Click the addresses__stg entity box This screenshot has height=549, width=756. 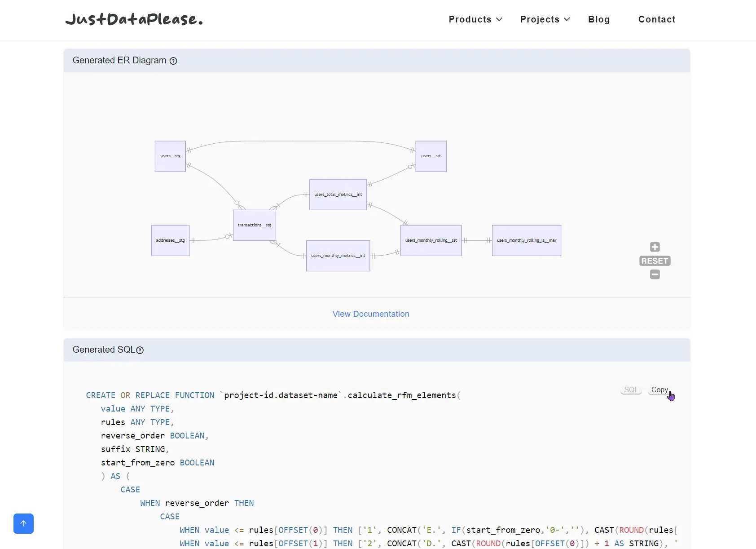click(170, 240)
